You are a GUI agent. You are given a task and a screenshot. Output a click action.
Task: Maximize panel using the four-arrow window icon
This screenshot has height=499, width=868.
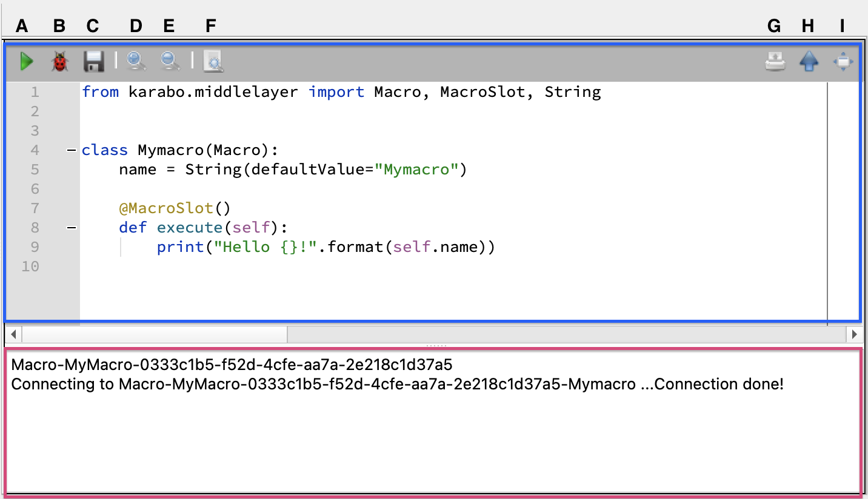[x=843, y=61]
